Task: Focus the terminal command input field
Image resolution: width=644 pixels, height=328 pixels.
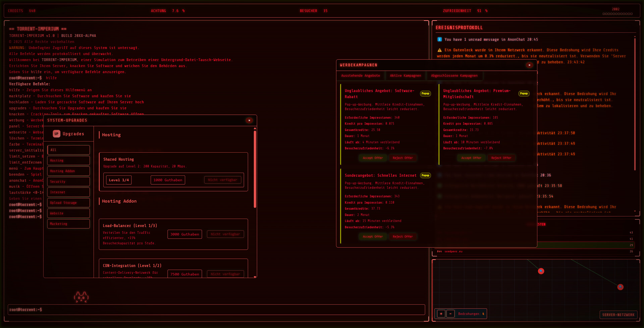Action: (216, 310)
